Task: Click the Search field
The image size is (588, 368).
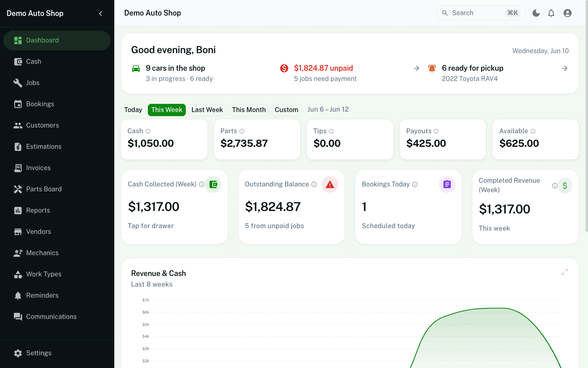Action: click(481, 13)
